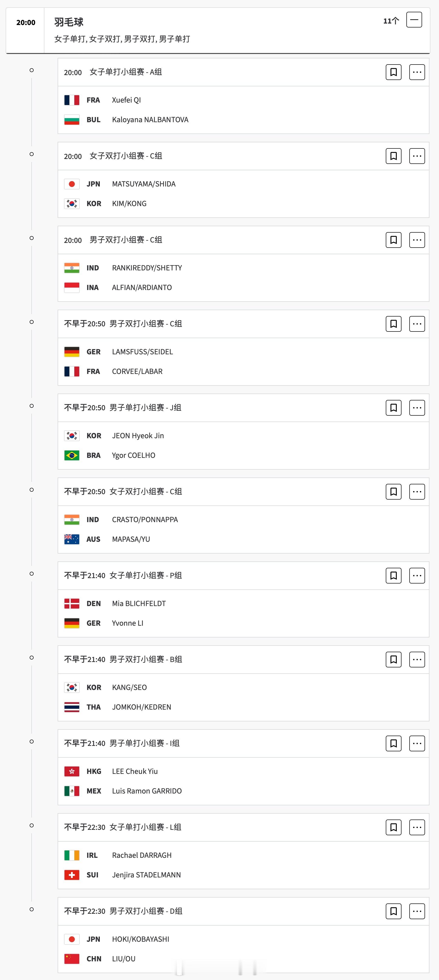This screenshot has width=439, height=980.
Task: Select the 女子单打小组赛 - L组 header
Action: pyautogui.click(x=145, y=827)
